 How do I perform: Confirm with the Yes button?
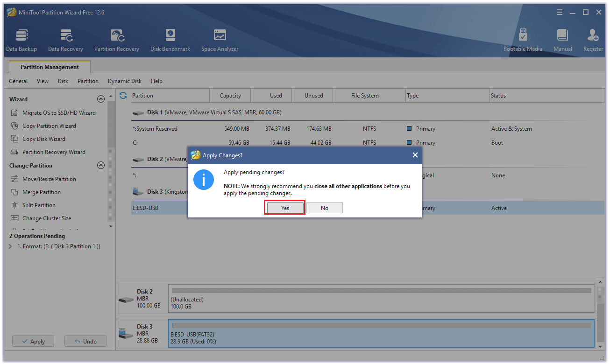[x=285, y=208]
